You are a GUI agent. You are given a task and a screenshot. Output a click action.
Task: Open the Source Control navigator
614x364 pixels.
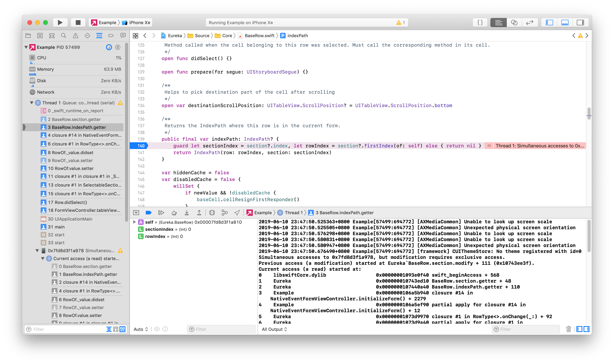pyautogui.click(x=40, y=35)
